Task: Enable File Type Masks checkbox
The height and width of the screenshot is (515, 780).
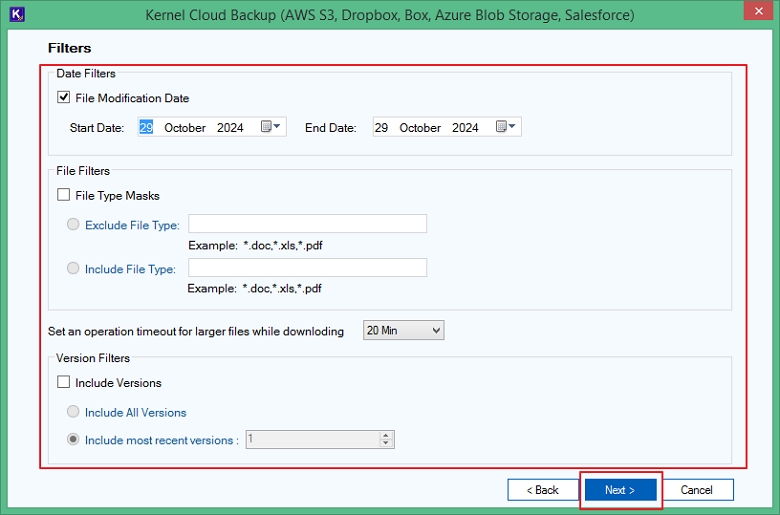Action: 63,195
